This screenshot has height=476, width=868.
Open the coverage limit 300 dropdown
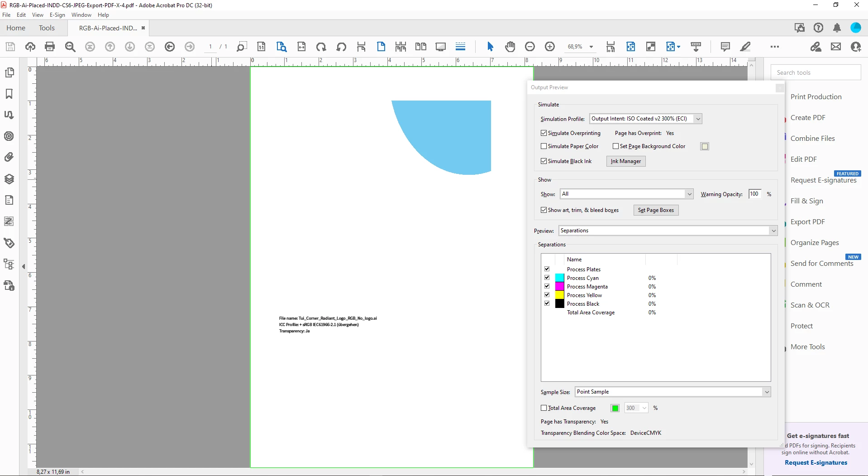(x=636, y=408)
